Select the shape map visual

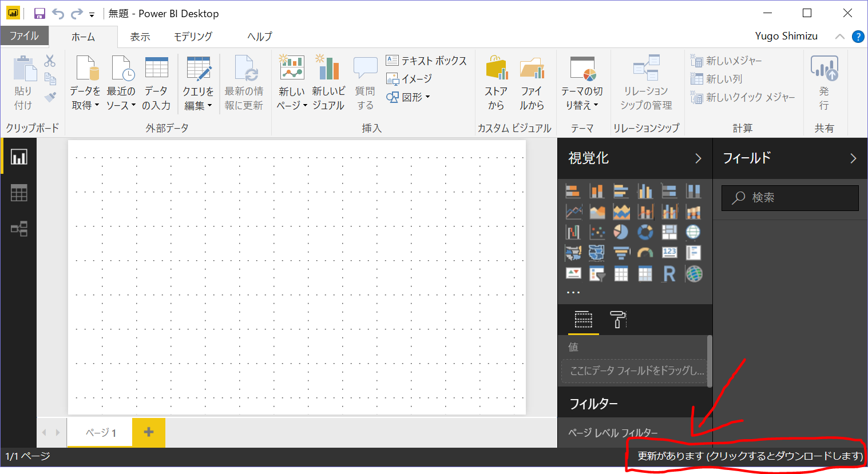(x=597, y=253)
